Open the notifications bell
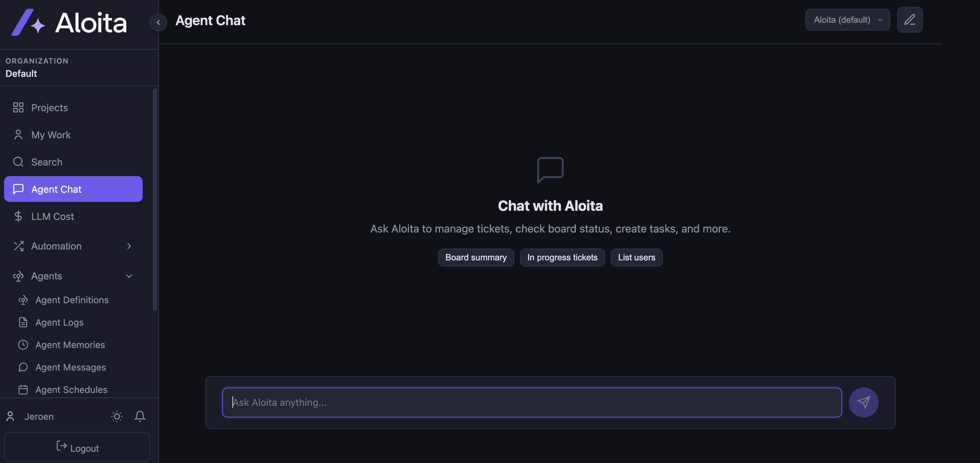 pyautogui.click(x=140, y=416)
